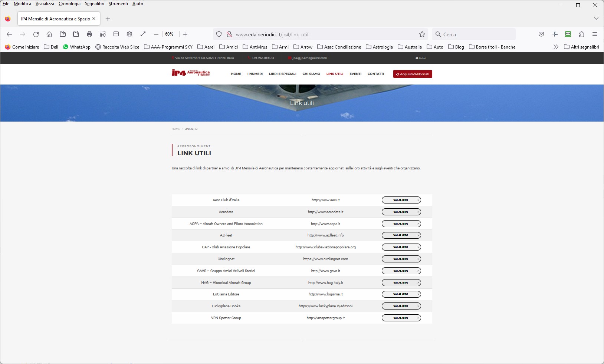
Task: Click the home icon beside Edai in the top bar
Action: pyautogui.click(x=417, y=58)
